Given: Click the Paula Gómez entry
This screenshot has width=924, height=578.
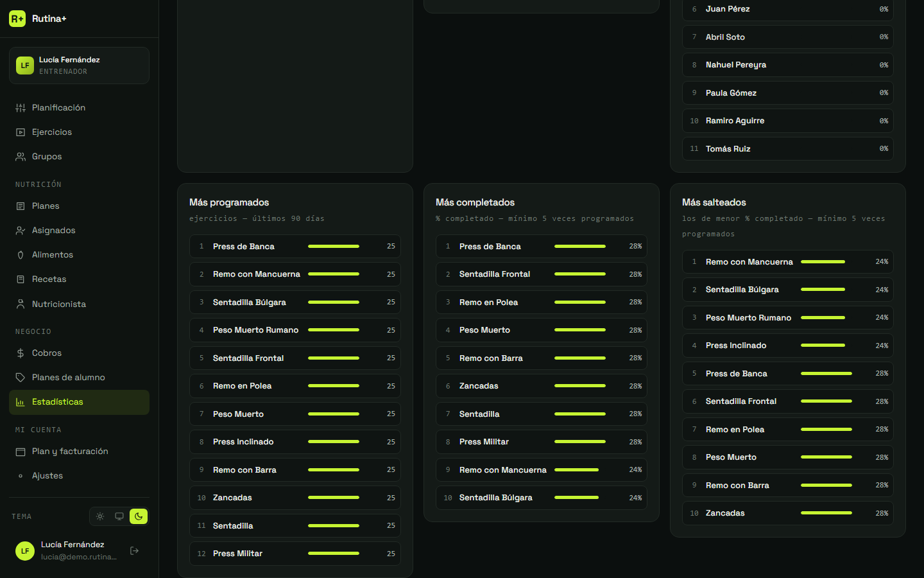Looking at the screenshot, I should (788, 93).
